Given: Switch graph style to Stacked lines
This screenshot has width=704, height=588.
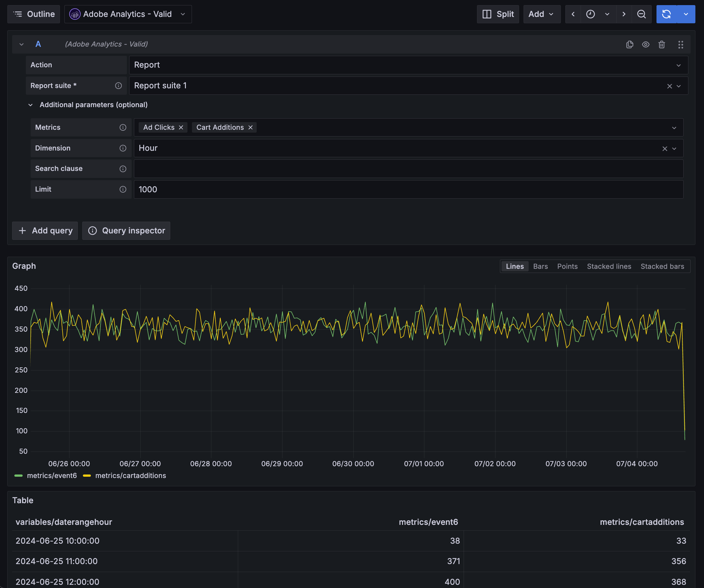Looking at the screenshot, I should click(x=608, y=266).
